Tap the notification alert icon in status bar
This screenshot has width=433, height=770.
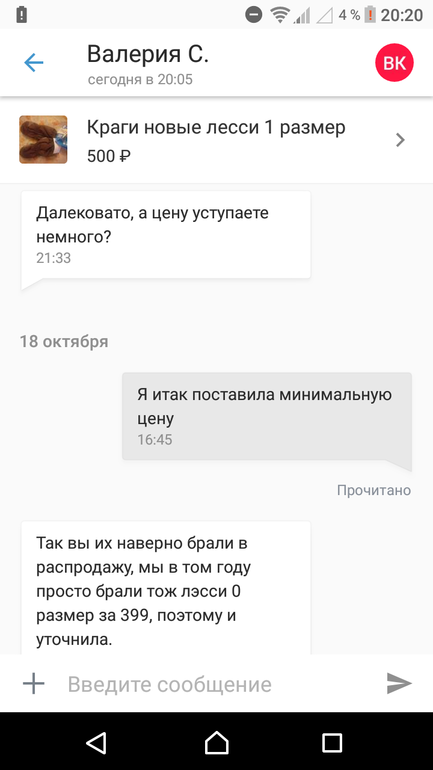coord(22,15)
